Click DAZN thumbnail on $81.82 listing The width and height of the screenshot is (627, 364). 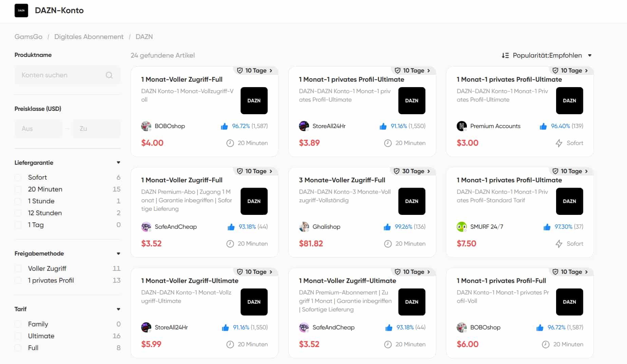pos(412,201)
